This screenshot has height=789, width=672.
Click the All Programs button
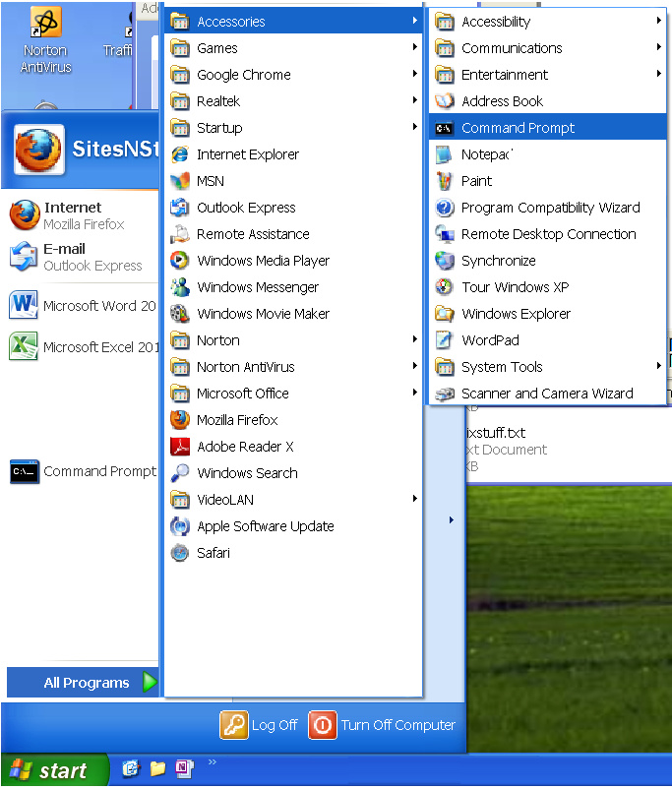pos(83,683)
